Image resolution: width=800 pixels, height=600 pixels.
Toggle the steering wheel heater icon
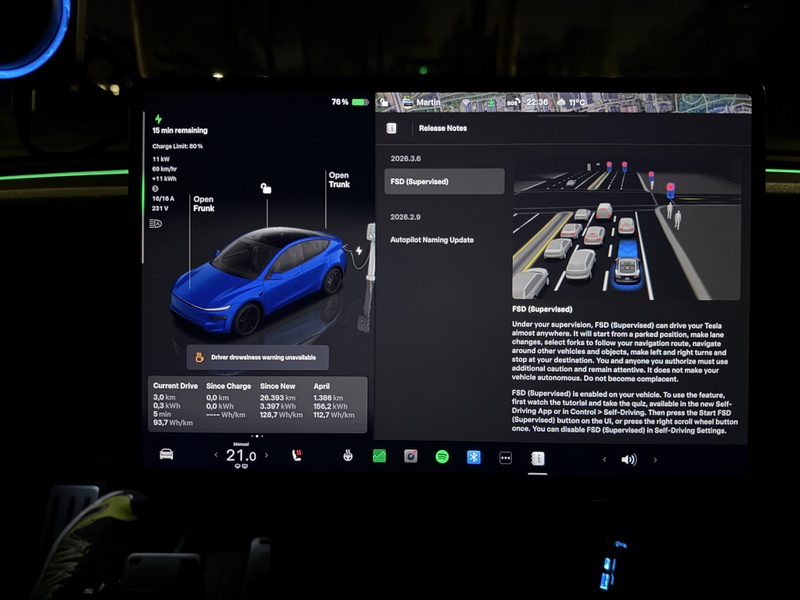coord(348,456)
